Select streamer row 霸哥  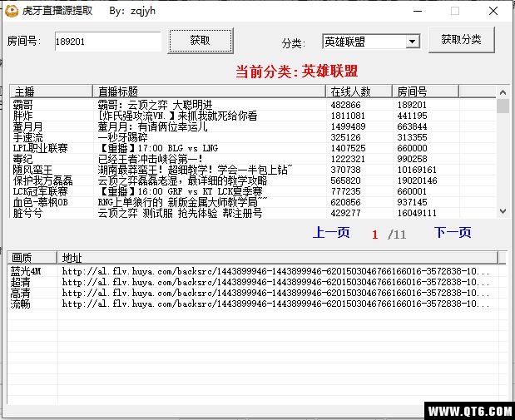[253, 105]
